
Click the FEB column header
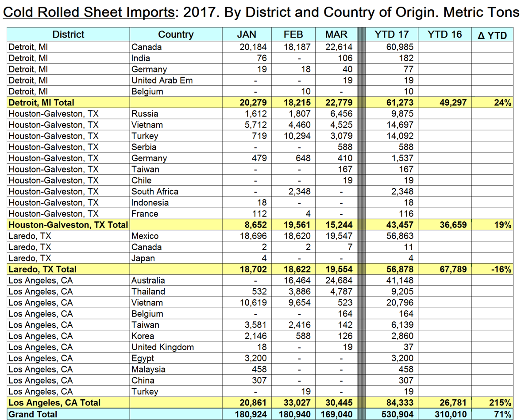click(x=293, y=35)
